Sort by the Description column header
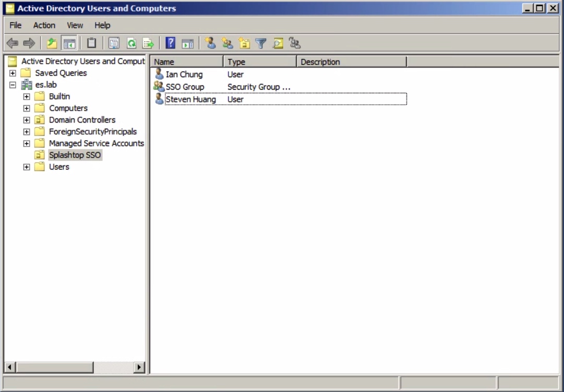Screen dimensions: 564x392 click(352, 62)
